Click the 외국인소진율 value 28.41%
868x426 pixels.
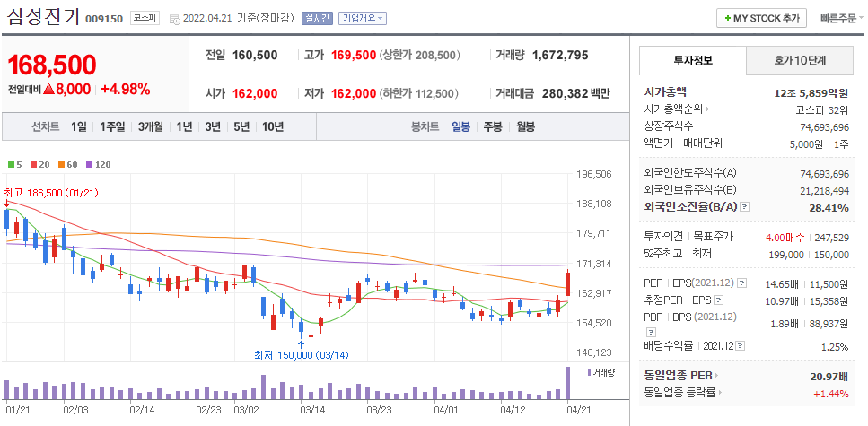[827, 208]
